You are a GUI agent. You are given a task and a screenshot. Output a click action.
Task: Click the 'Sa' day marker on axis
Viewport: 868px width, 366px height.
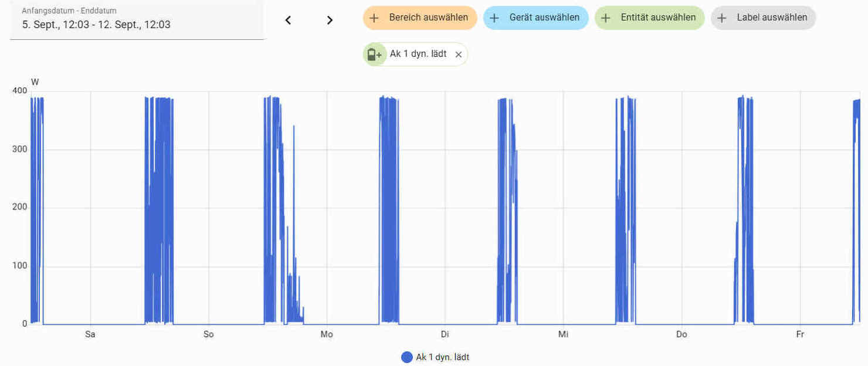tap(90, 335)
